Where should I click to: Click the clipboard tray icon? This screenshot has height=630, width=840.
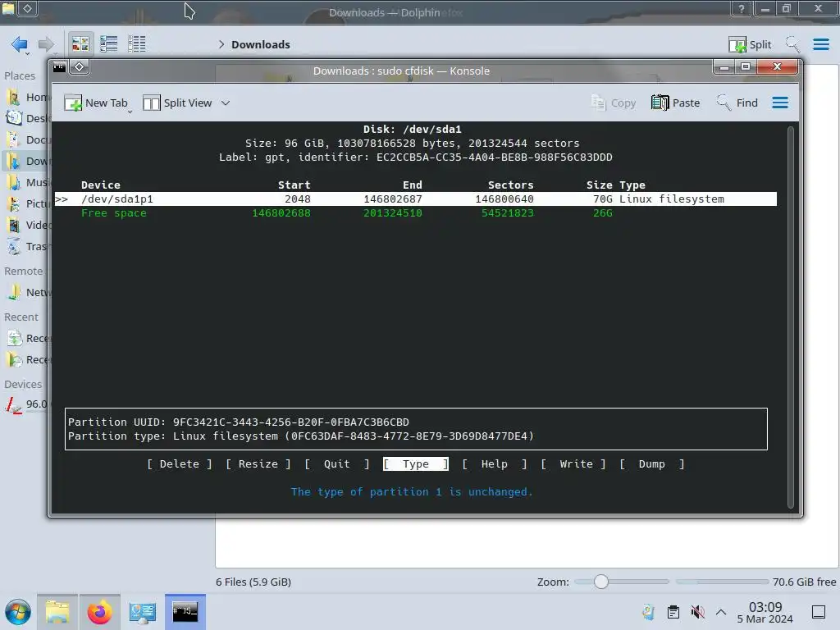(673, 612)
